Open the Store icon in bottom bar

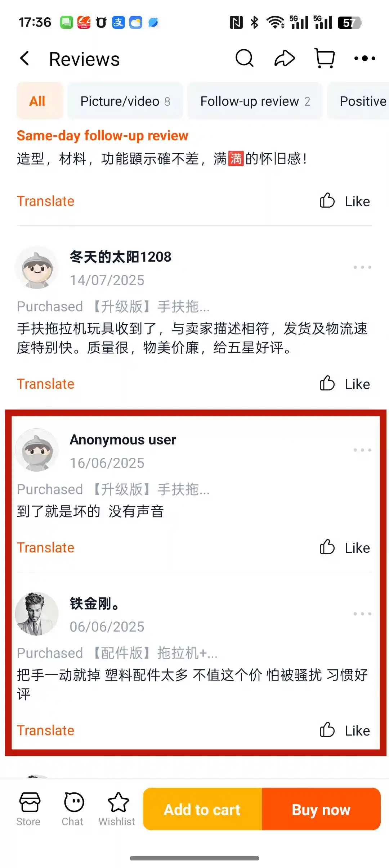(29, 809)
